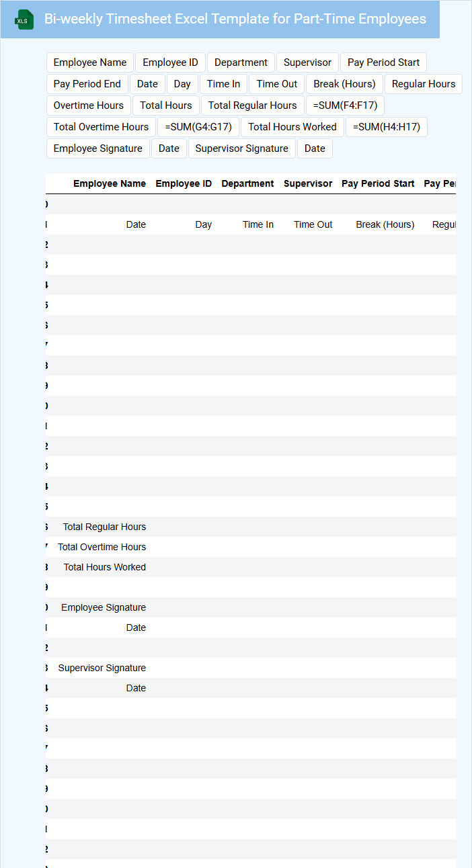Image resolution: width=472 pixels, height=868 pixels.
Task: Click the Total Regular Hours table cell
Action: 104,527
